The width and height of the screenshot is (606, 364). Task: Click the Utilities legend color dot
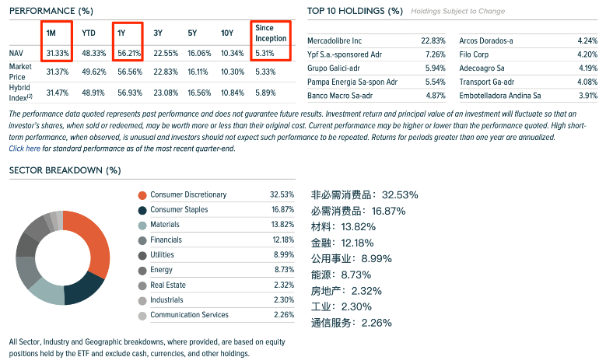click(x=142, y=255)
